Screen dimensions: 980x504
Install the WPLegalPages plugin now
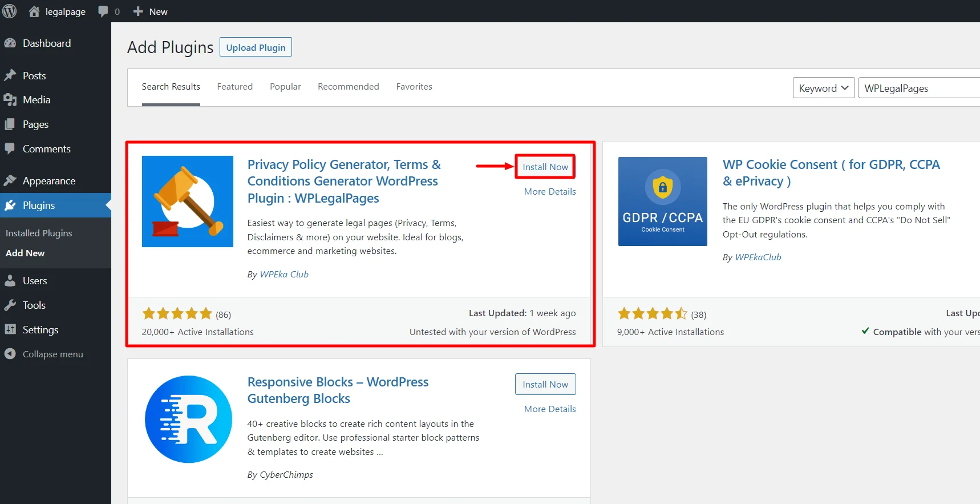pyautogui.click(x=545, y=167)
